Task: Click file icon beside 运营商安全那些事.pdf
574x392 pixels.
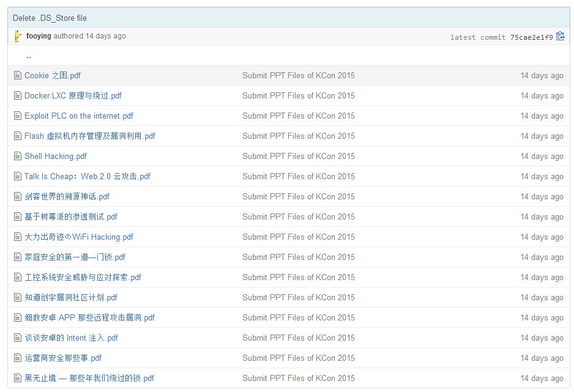Action: (x=17, y=358)
